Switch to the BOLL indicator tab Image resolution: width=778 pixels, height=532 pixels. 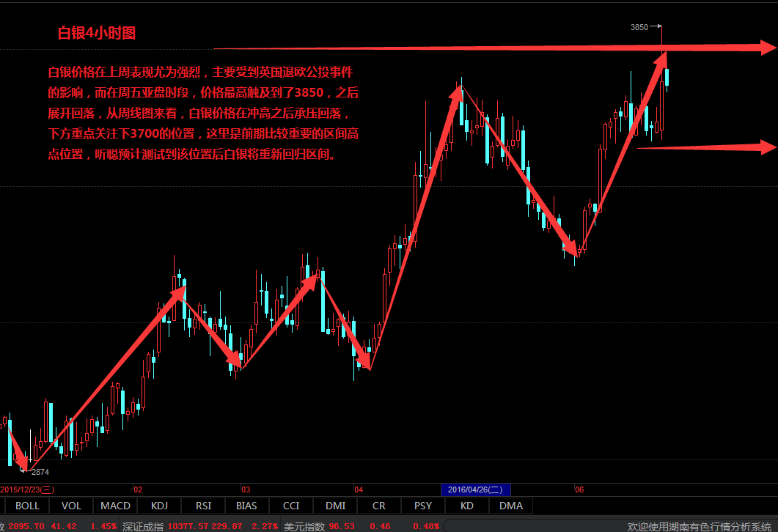coord(27,506)
